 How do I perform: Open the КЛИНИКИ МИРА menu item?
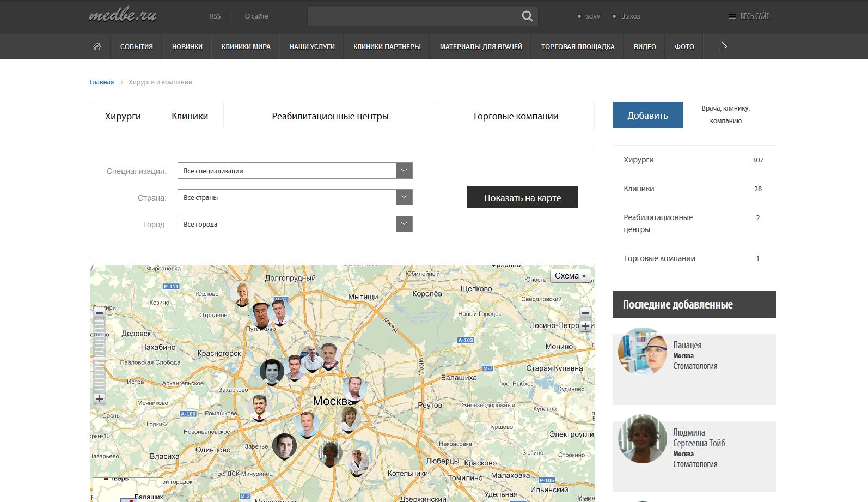[246, 47]
